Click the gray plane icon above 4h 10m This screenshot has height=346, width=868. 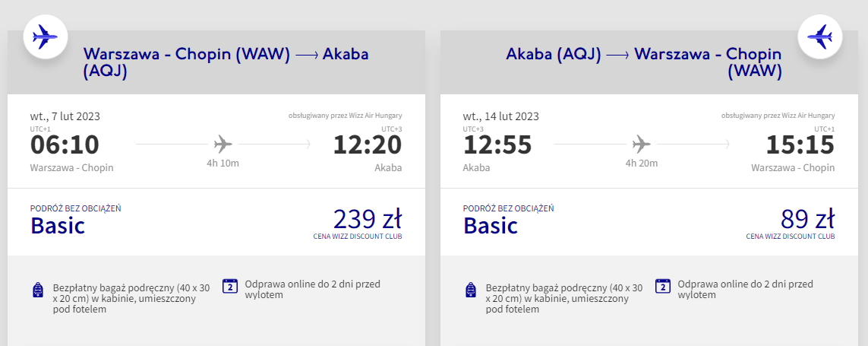click(223, 144)
